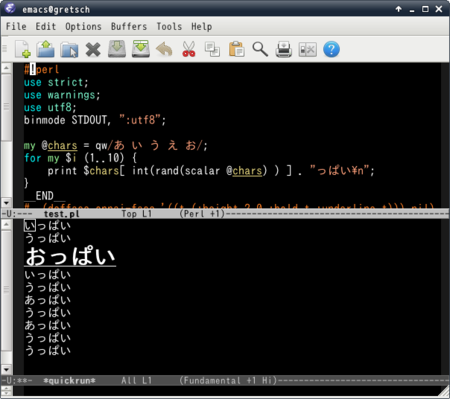Click the Save As toolbar icon

point(141,49)
